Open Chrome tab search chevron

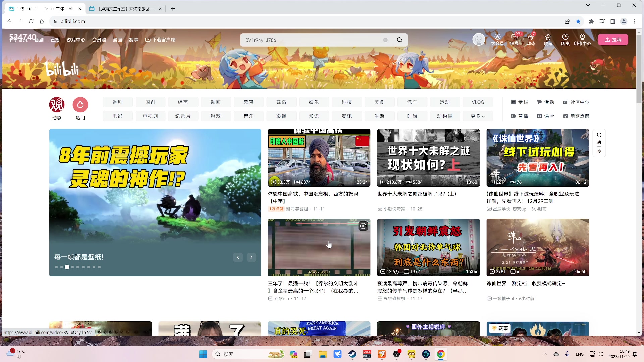click(588, 5)
